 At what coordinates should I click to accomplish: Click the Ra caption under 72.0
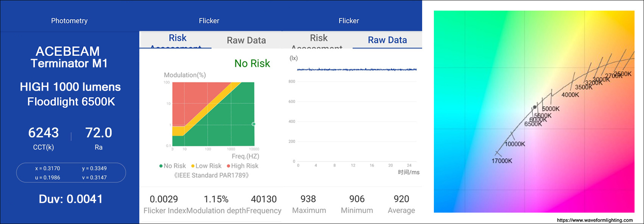click(98, 147)
